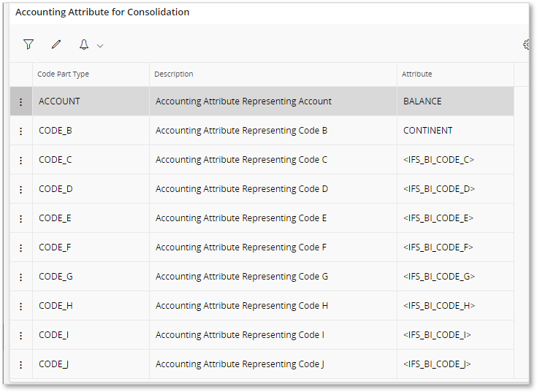Select the CODE_C code part cell
The width and height of the screenshot is (537, 392).
click(x=91, y=160)
